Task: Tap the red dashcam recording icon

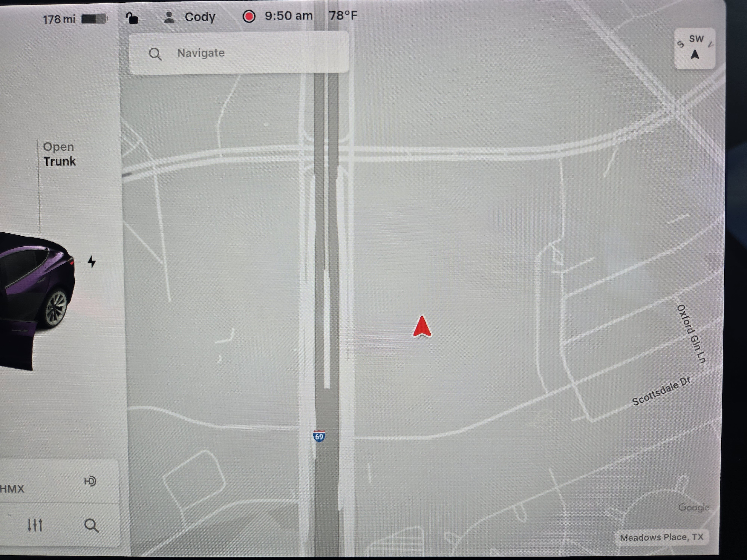Action: coord(249,16)
